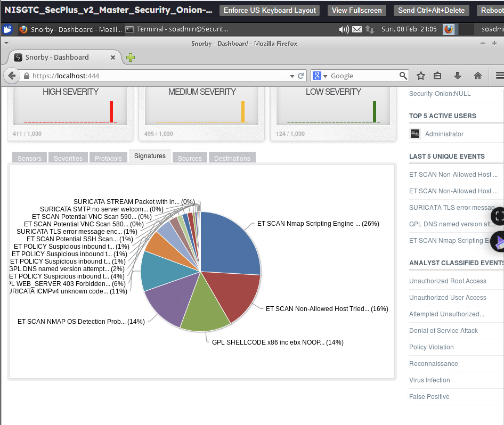Click the LOW SEVERITY card
504x425 pixels.
tap(333, 113)
